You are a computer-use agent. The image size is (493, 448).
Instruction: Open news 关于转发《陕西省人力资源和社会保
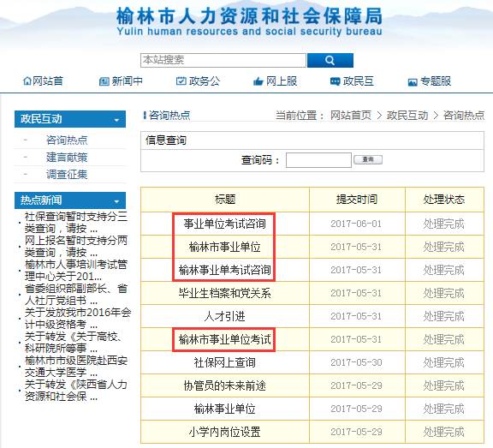76,390
